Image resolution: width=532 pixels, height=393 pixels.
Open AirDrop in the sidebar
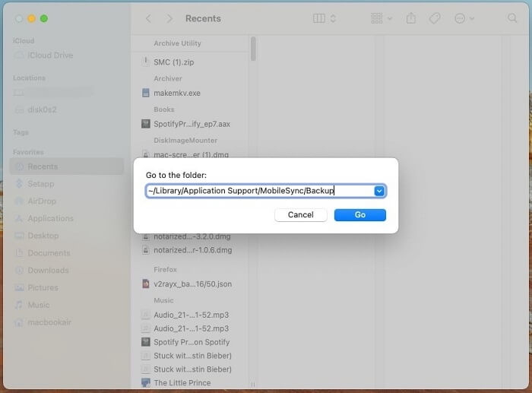(x=42, y=201)
